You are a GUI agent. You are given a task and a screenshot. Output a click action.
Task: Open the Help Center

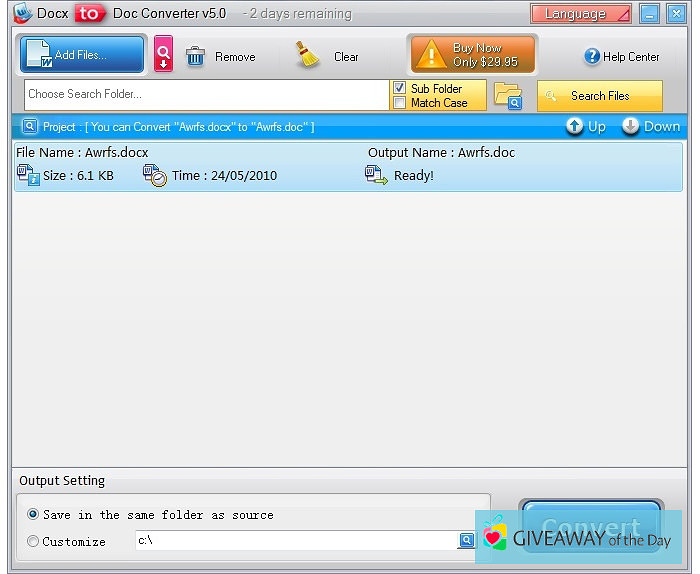pyautogui.click(x=621, y=57)
